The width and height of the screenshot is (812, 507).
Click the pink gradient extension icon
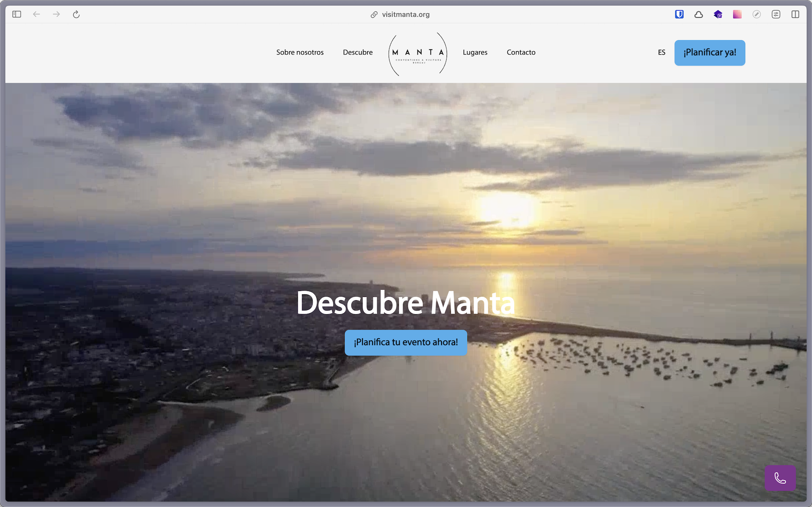[x=737, y=14]
